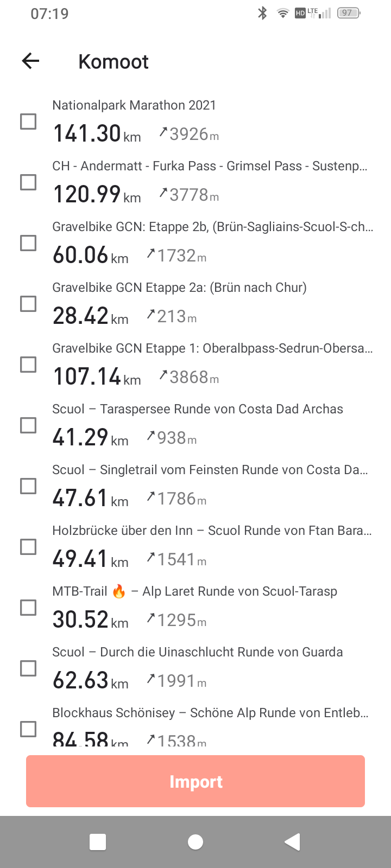The height and width of the screenshot is (868, 391).
Task: Select the Andermatt Furka Pass route checkbox
Action: point(28,182)
